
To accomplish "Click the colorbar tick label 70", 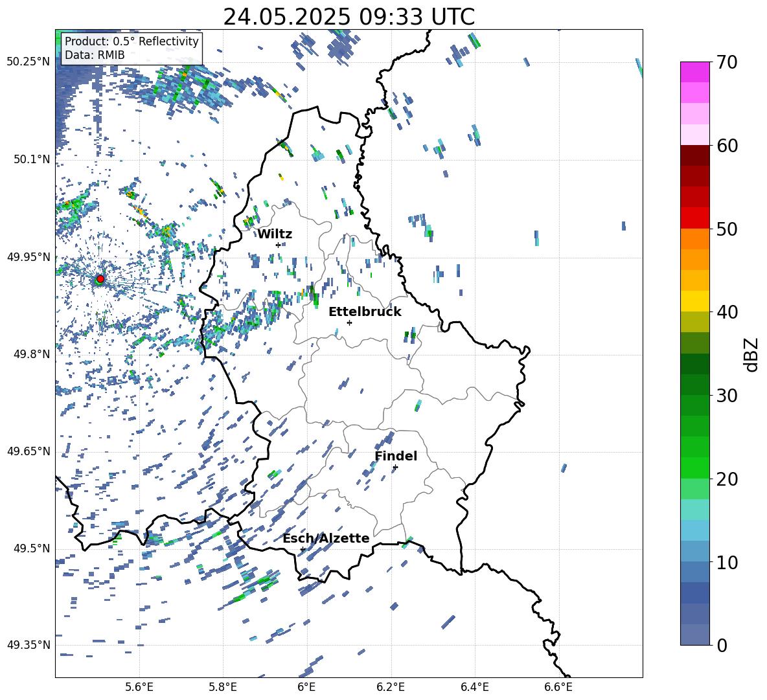I will (x=727, y=63).
